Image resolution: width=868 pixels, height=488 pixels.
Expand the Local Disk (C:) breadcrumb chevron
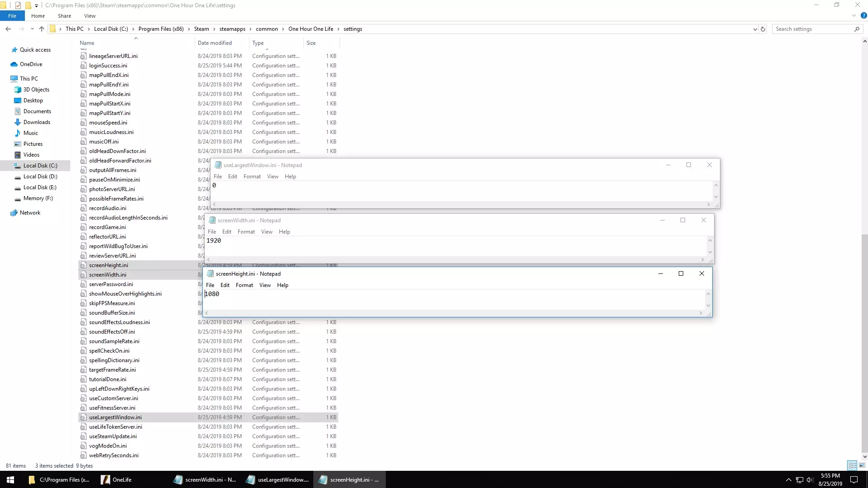point(133,29)
